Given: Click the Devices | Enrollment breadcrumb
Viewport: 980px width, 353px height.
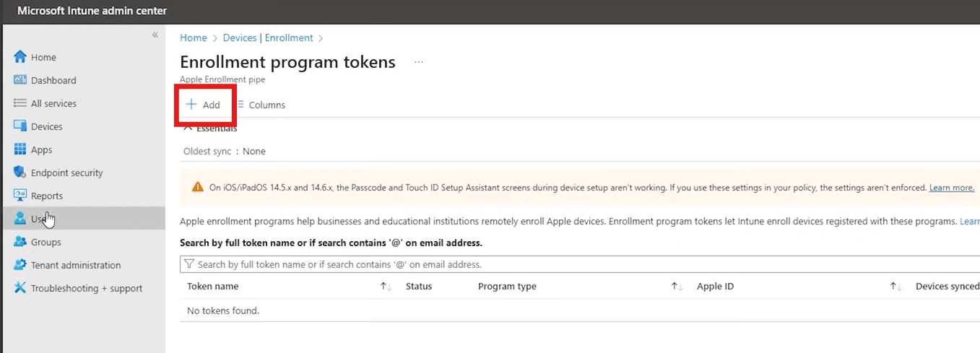Looking at the screenshot, I should (268, 38).
